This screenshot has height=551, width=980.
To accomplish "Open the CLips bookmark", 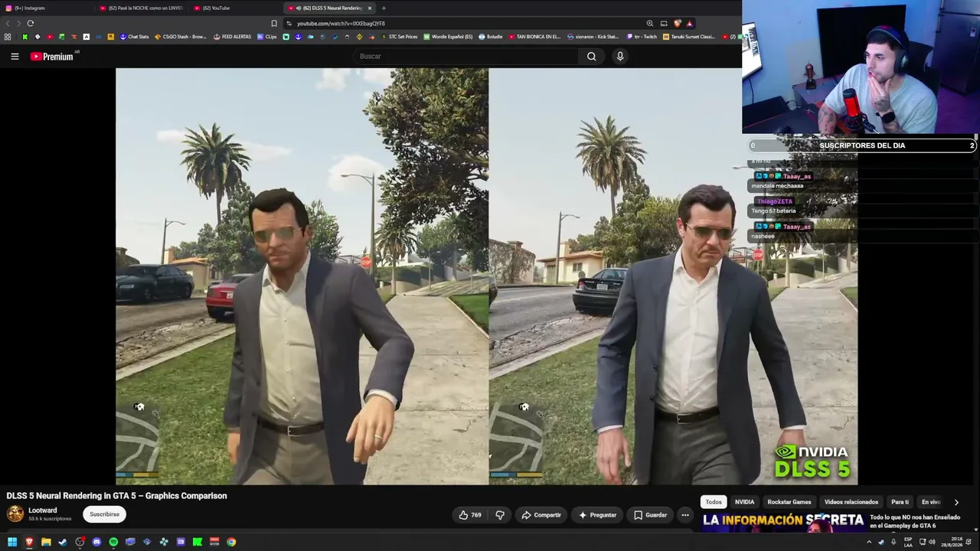I will coord(267,37).
